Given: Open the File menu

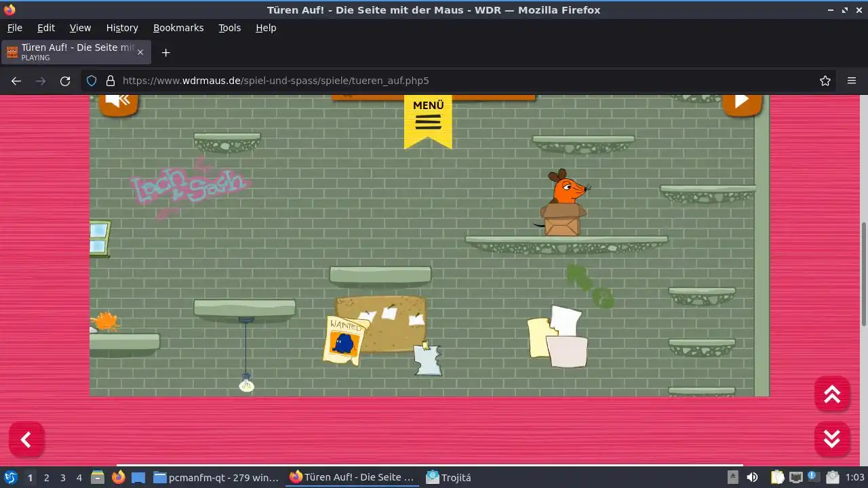Looking at the screenshot, I should [x=14, y=28].
